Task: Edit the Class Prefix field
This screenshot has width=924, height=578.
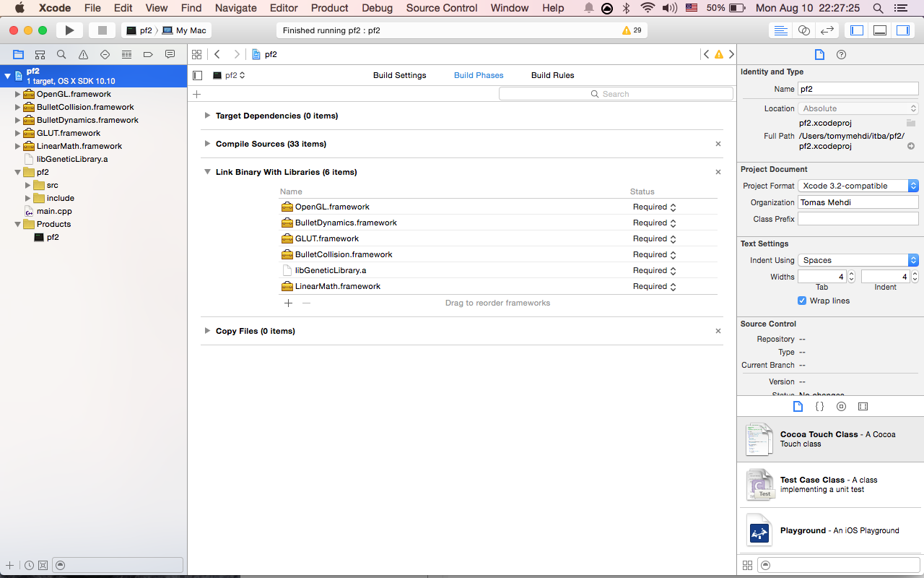Action: (x=858, y=219)
